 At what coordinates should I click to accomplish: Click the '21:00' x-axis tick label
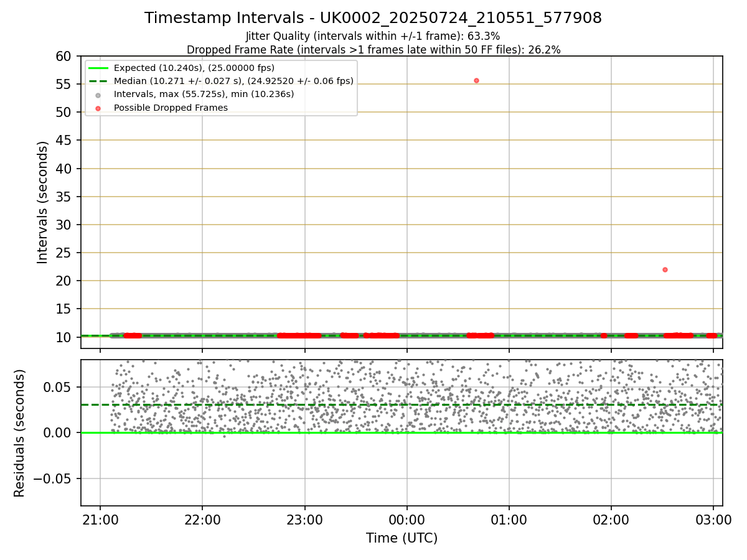[100, 520]
